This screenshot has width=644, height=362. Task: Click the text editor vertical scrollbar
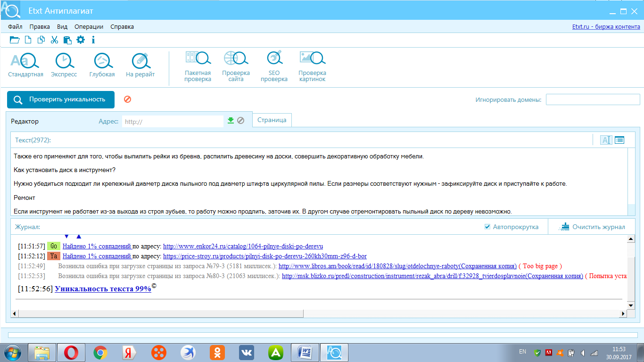632,182
